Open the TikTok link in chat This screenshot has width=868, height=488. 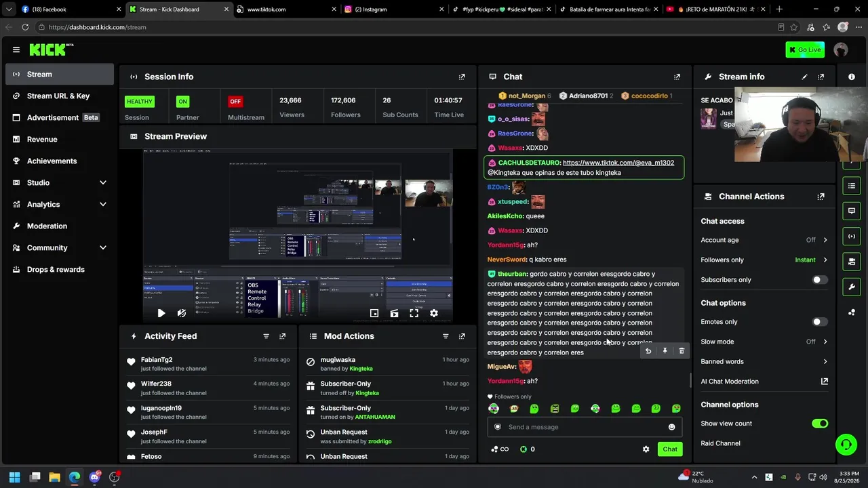(x=618, y=163)
